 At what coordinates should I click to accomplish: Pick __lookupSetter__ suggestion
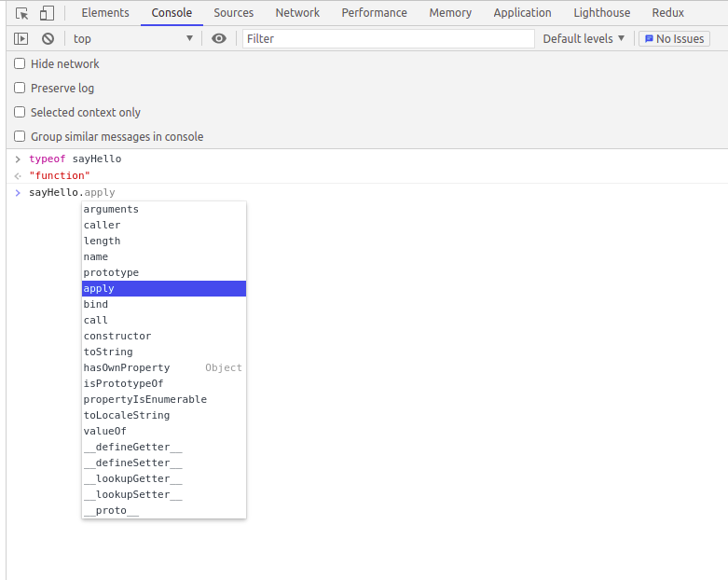[164, 494]
